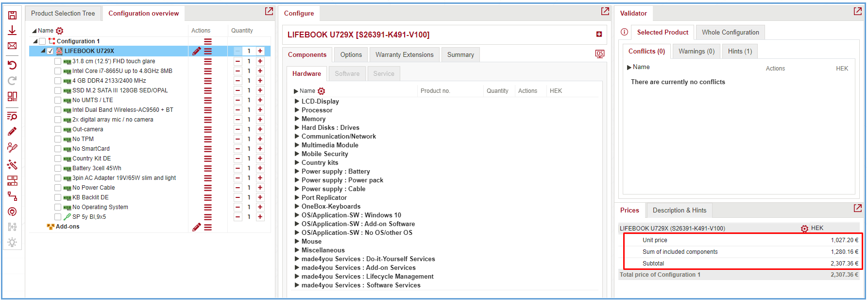Image resolution: width=868 pixels, height=301 pixels.
Task: Open the actions menu for Battery 3cell 45Wh
Action: [208, 168]
